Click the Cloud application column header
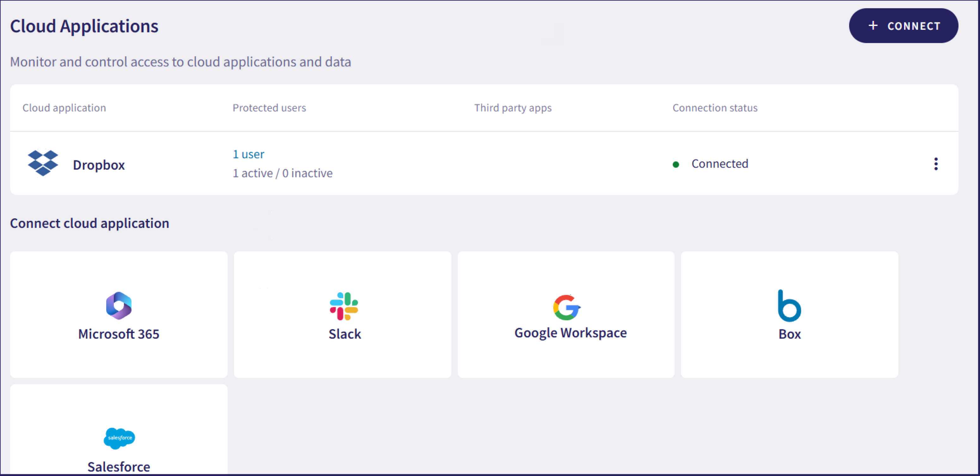The height and width of the screenshot is (476, 980). tap(64, 108)
